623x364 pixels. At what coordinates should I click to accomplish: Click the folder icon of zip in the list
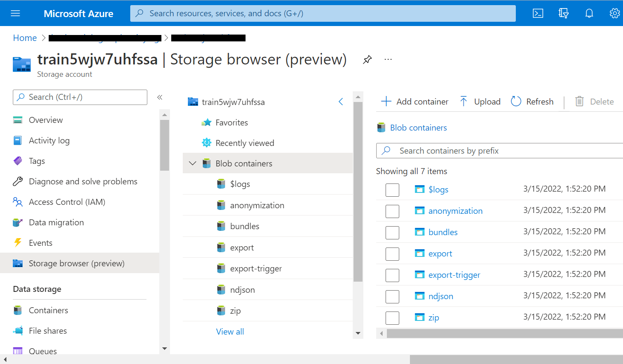pyautogui.click(x=420, y=317)
